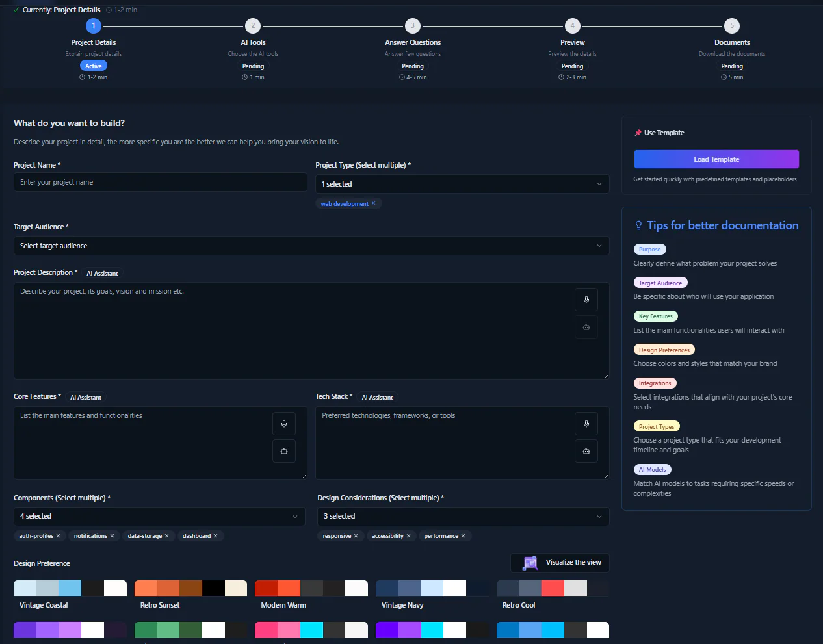Image resolution: width=823 pixels, height=644 pixels.
Task: Click the AI robot icon in Tech Stack field
Action: [586, 451]
